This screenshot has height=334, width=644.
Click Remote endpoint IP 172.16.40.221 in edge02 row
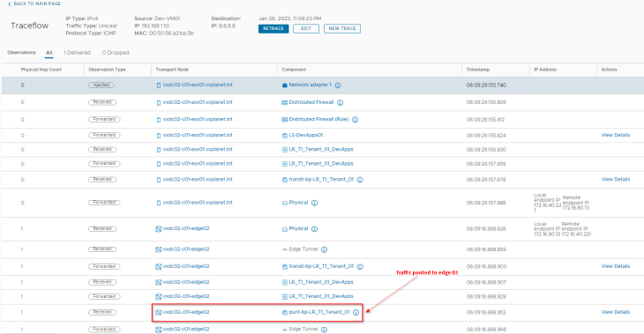(x=576, y=229)
